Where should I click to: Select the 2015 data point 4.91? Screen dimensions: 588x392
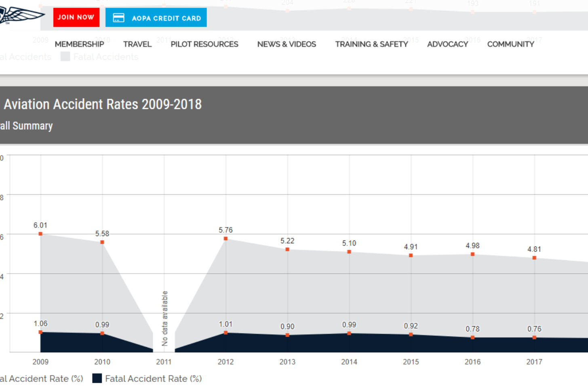[411, 255]
